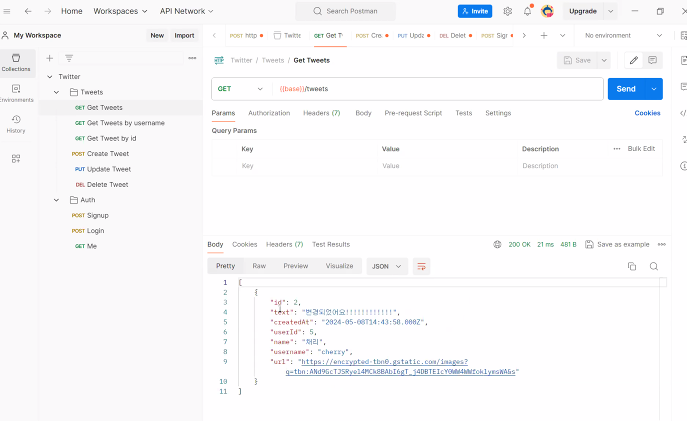Click Save as example
Image resolution: width=687 pixels, height=421 pixels.
coord(617,244)
